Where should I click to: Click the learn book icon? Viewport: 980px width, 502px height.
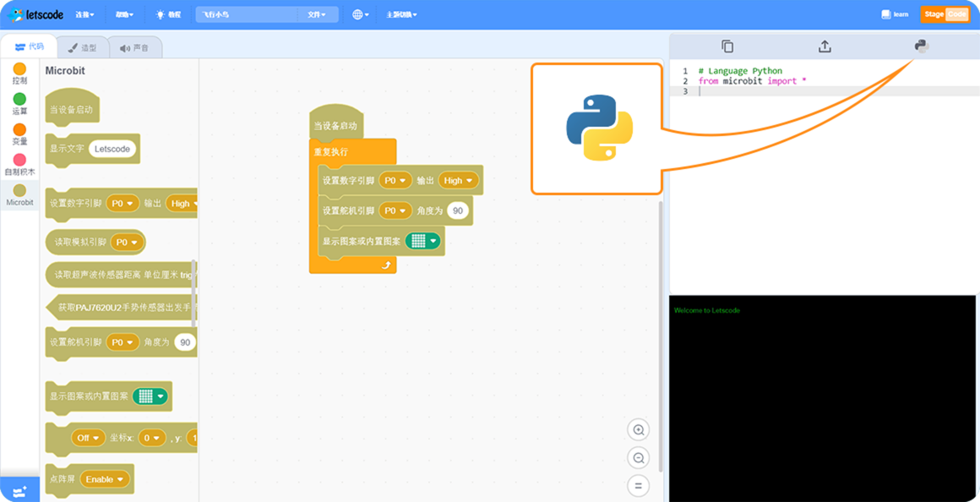(895, 14)
